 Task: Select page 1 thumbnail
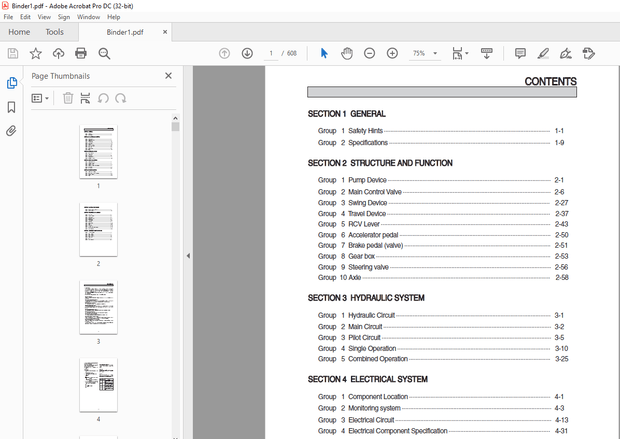98,152
